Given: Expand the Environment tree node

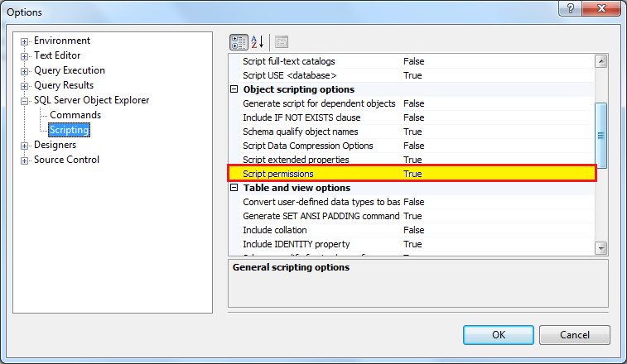Looking at the screenshot, I should click(x=25, y=41).
